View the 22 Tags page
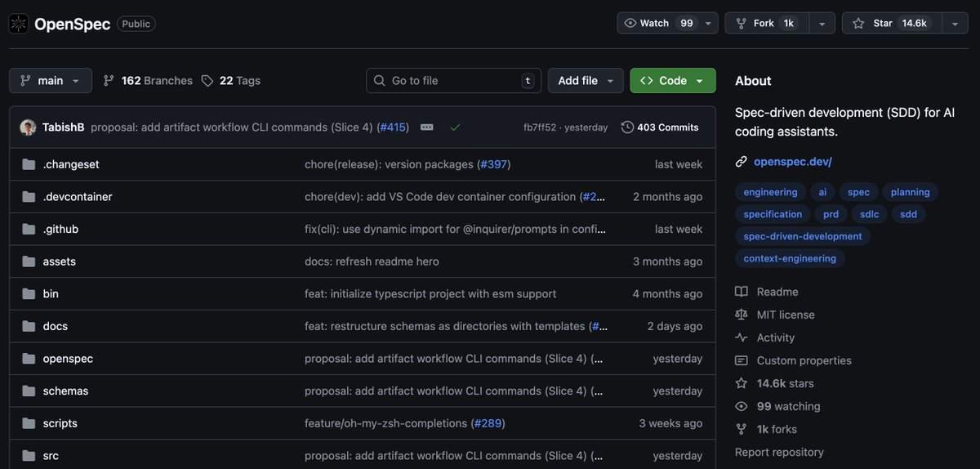Screen dimensions: 980x469 (231, 81)
